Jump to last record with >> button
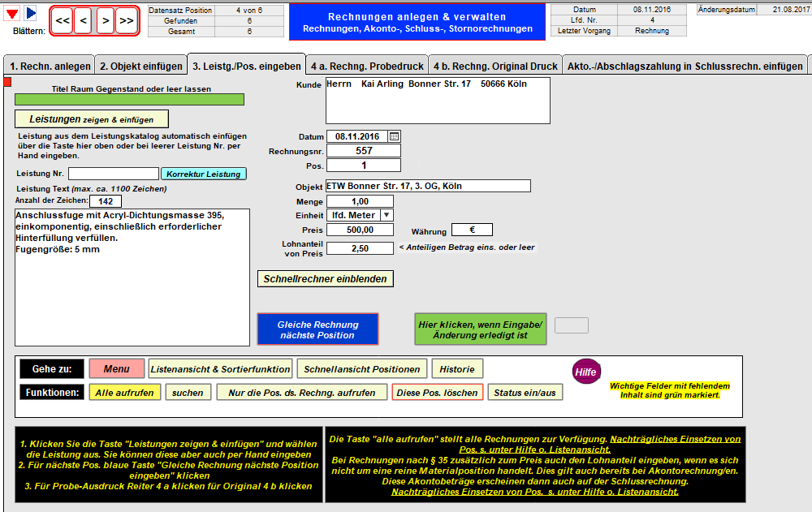Screen dimensions: 812x512 coord(127,21)
